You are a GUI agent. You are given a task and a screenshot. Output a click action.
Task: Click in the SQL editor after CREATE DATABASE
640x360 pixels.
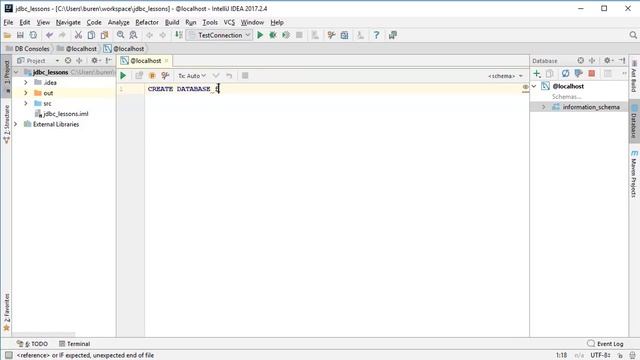(218, 89)
